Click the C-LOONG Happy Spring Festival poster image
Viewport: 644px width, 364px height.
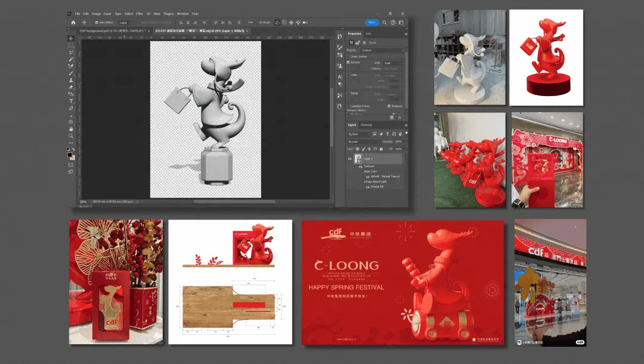pyautogui.click(x=402, y=283)
